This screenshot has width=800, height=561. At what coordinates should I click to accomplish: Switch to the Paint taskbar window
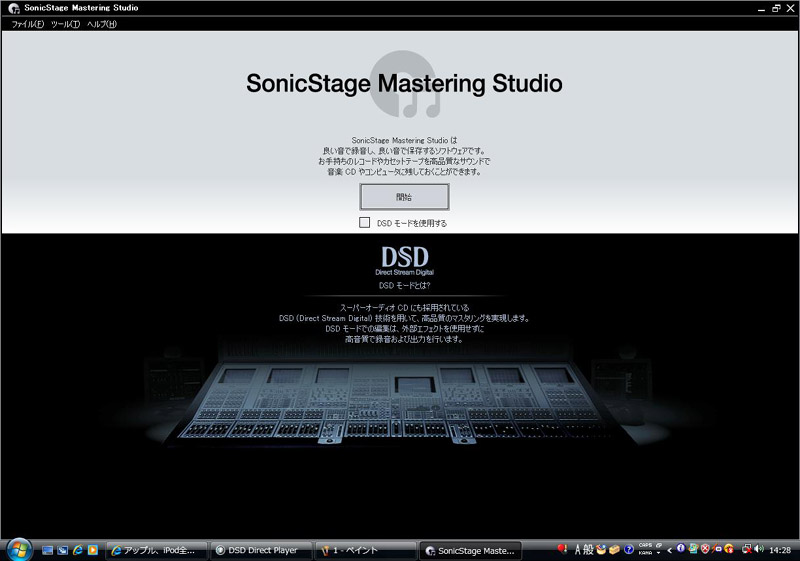(365, 550)
